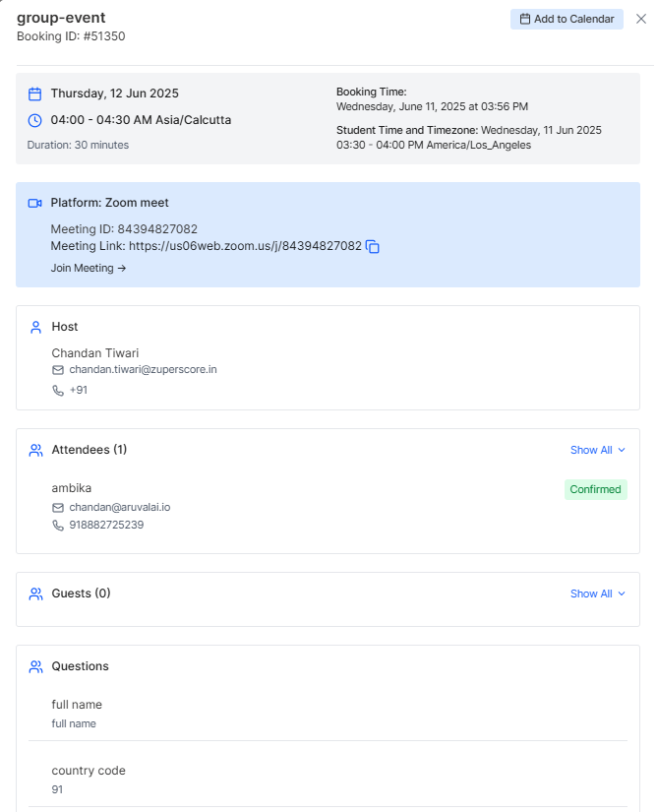
Task: Click attendee email chandan@aruvalai.io
Action: 119,507
